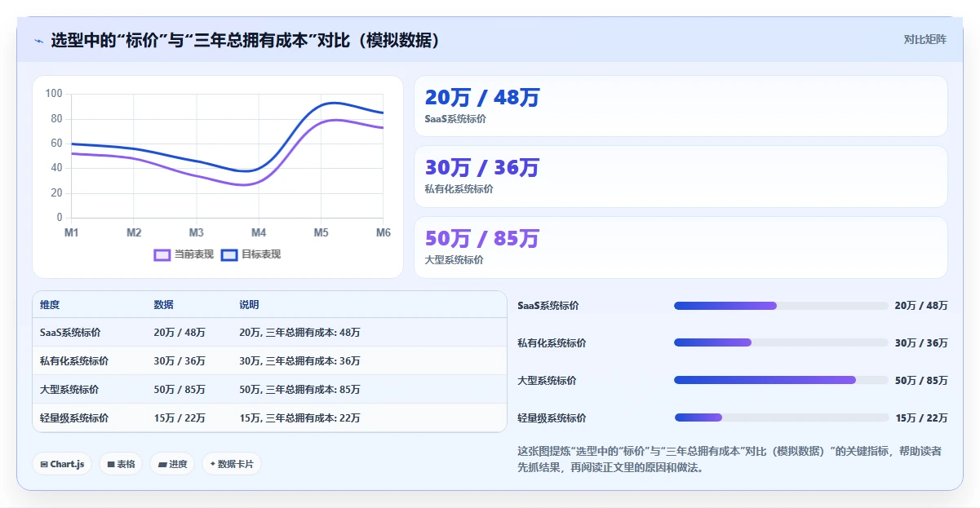
Task: Click the icon in the 进度 chip
Action: click(162, 465)
